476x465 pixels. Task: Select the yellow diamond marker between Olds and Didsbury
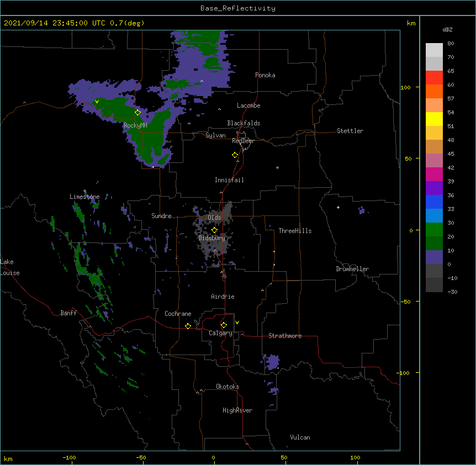214,230
